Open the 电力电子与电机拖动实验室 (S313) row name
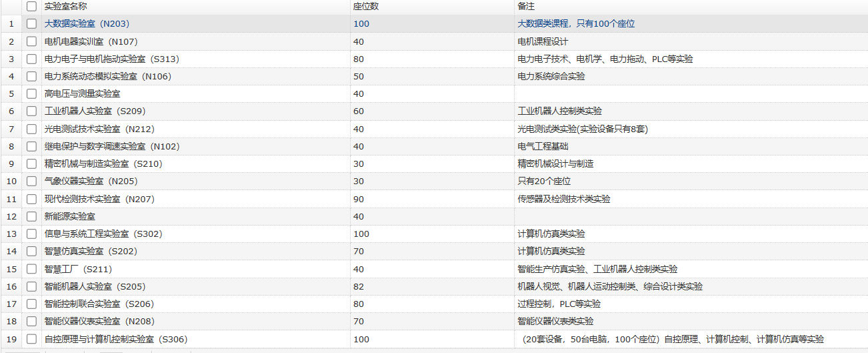 pyautogui.click(x=111, y=59)
